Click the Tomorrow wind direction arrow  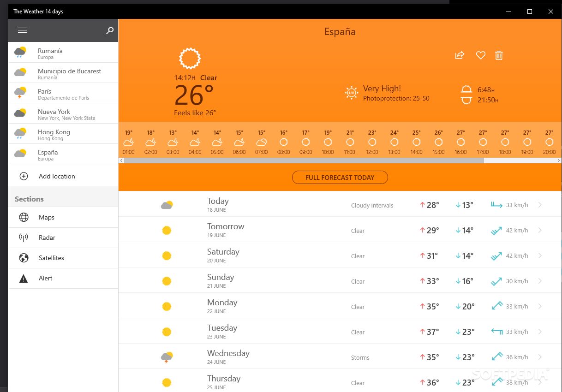tap(496, 230)
